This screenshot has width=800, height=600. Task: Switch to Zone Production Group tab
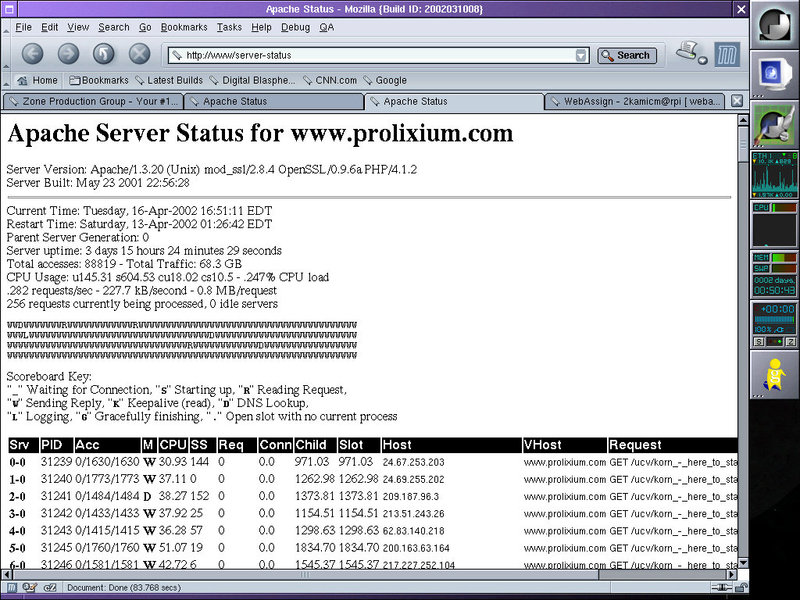point(93,101)
